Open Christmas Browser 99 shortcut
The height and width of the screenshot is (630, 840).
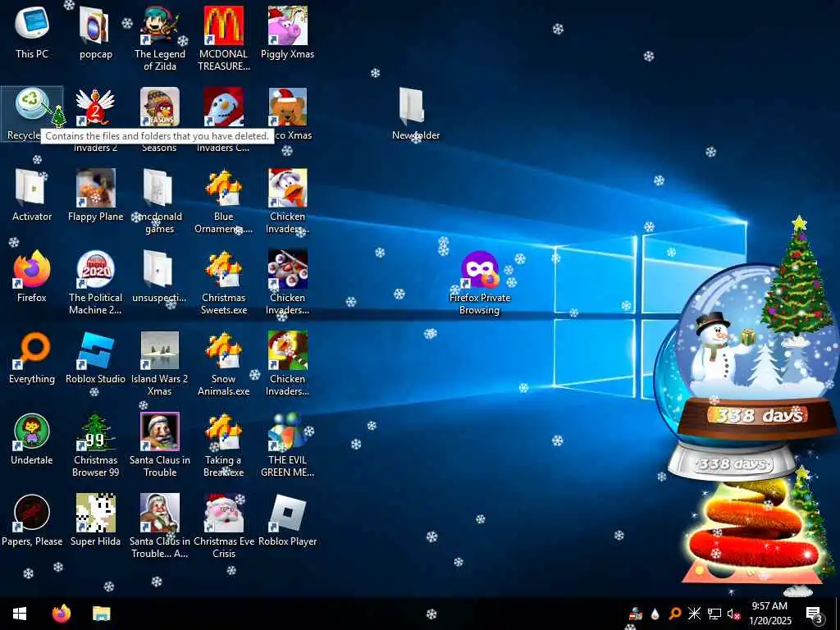[x=95, y=444]
